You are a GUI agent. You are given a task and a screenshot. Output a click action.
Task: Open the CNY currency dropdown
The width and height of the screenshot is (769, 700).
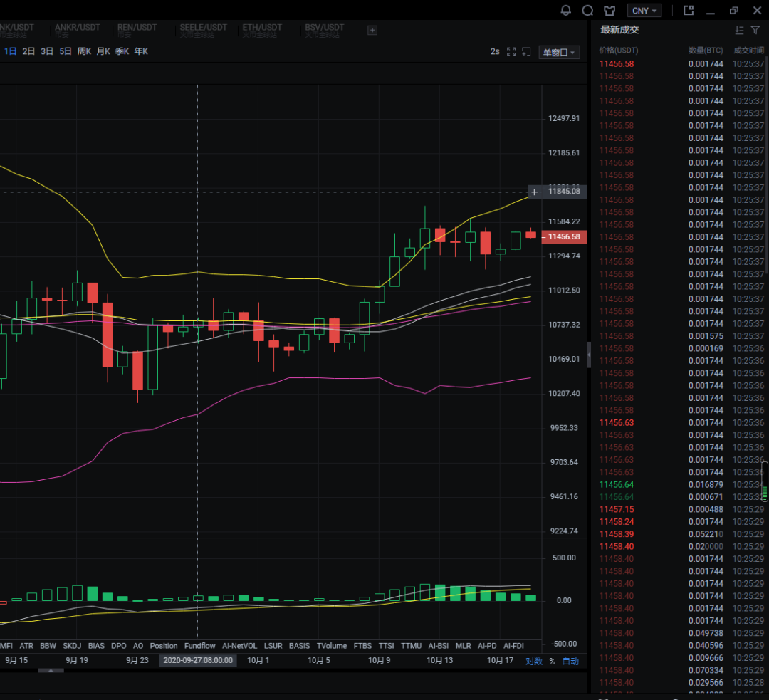tap(644, 11)
